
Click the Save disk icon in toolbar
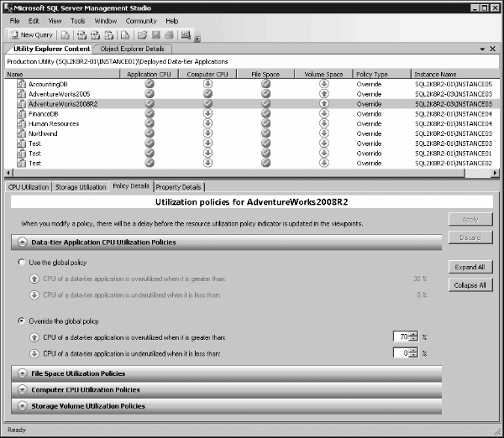pos(156,35)
